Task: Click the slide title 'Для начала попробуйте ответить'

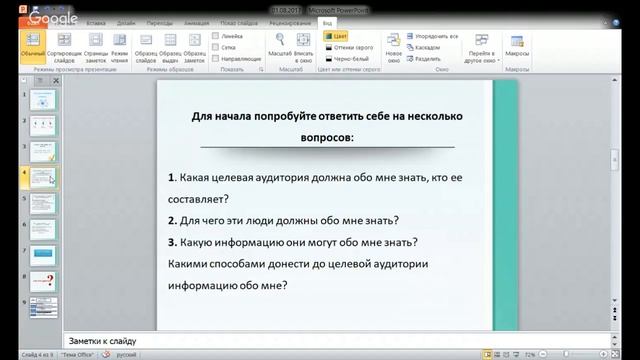Action: (327, 127)
